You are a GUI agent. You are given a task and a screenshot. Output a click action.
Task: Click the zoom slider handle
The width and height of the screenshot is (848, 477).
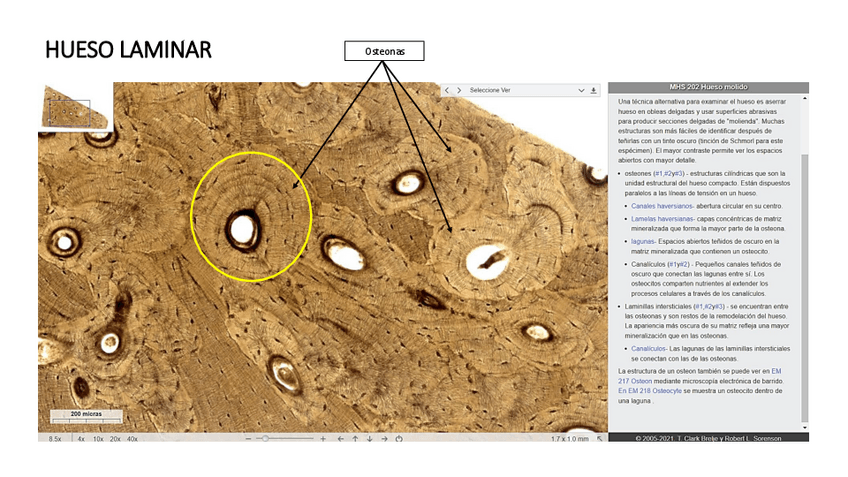point(265,438)
